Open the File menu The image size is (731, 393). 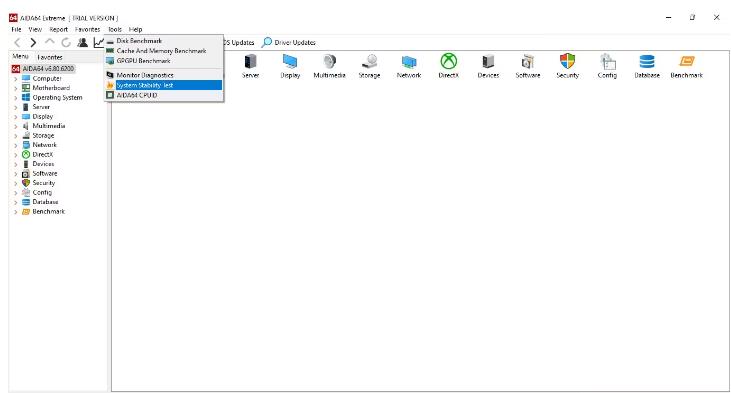click(16, 29)
